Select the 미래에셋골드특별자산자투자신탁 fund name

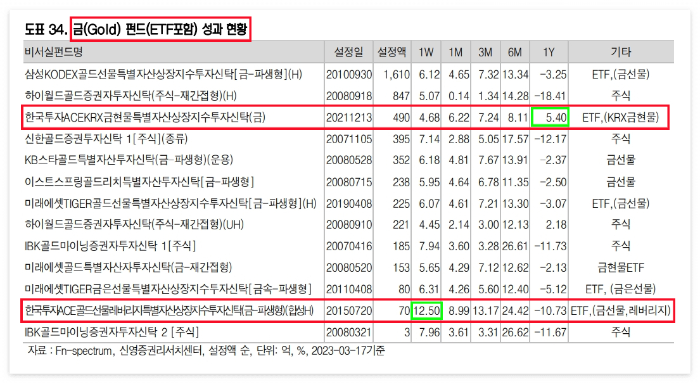[x=129, y=267]
